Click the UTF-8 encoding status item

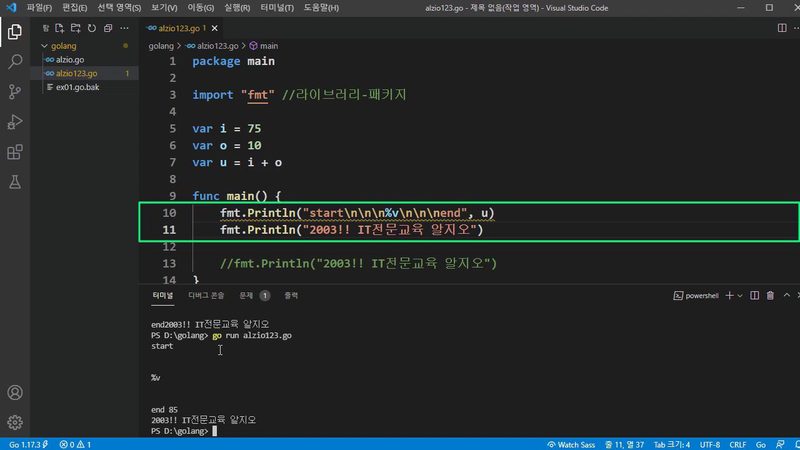(x=710, y=444)
